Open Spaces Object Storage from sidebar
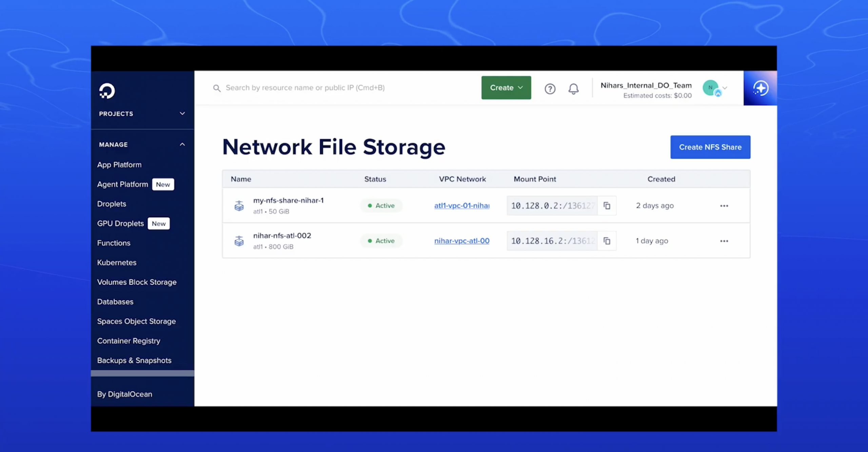The image size is (868, 452). click(x=136, y=321)
